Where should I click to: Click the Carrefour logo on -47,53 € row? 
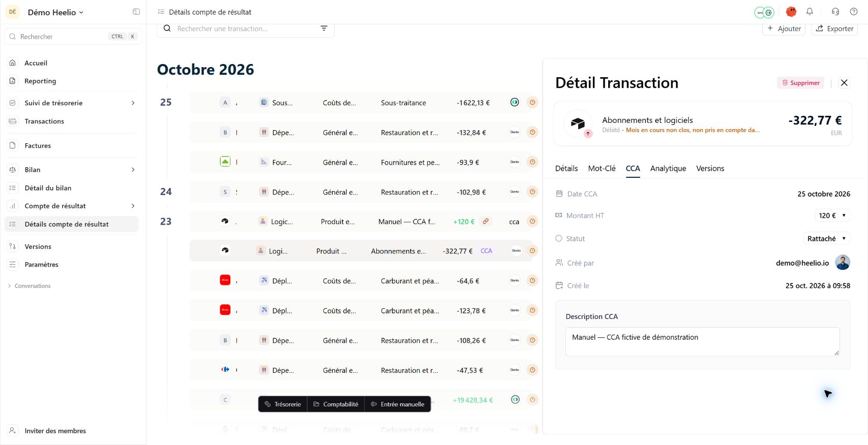pos(225,370)
